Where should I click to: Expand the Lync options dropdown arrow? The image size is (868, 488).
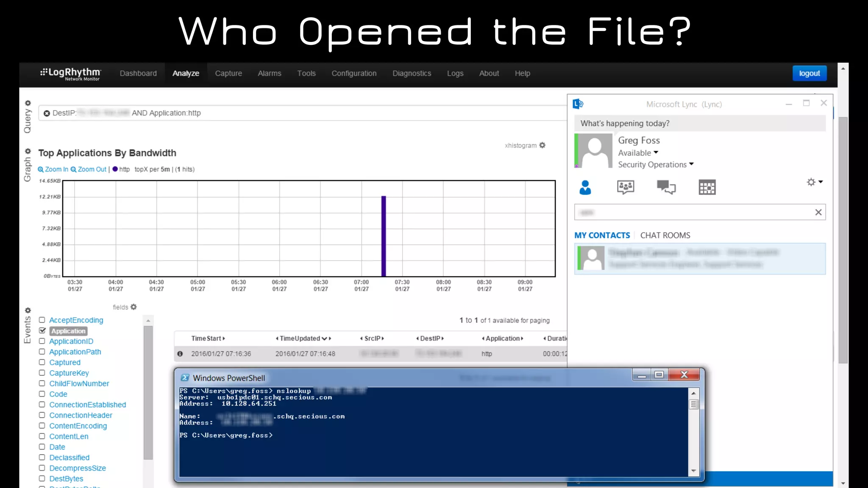821,182
